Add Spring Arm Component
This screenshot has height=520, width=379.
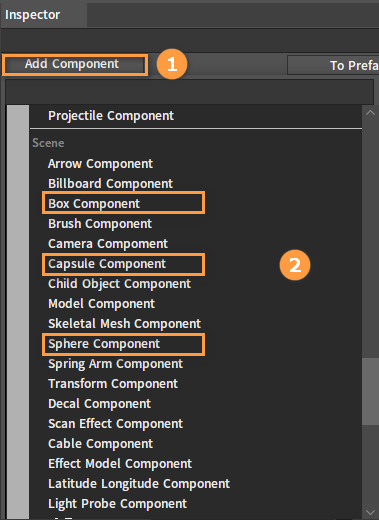pyautogui.click(x=115, y=364)
